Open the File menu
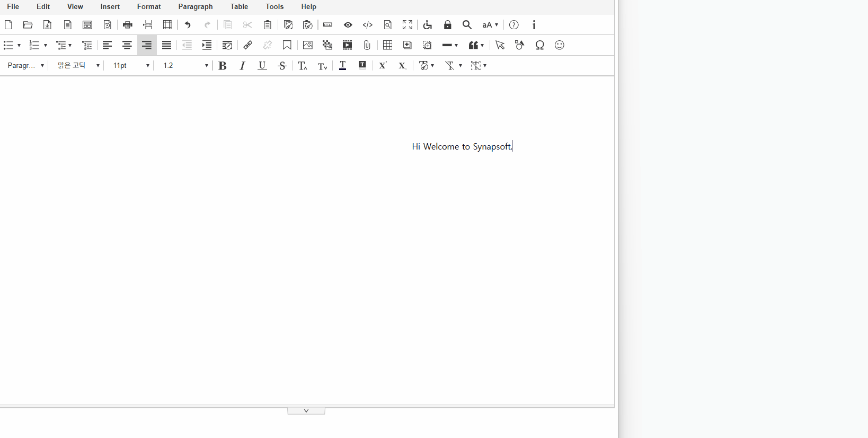868x438 pixels. 13,6
